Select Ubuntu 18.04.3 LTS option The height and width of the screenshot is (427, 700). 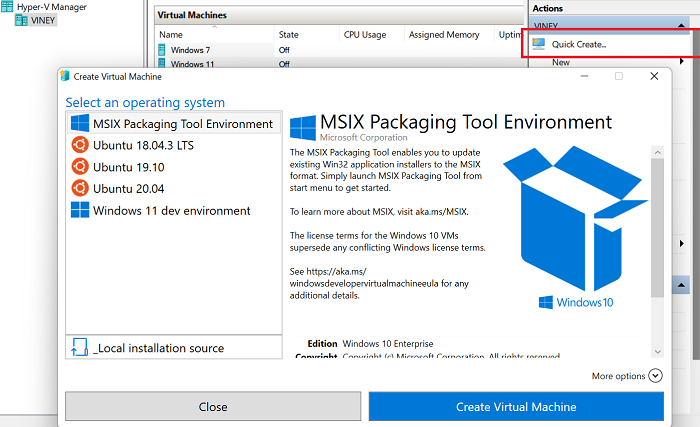(174, 145)
